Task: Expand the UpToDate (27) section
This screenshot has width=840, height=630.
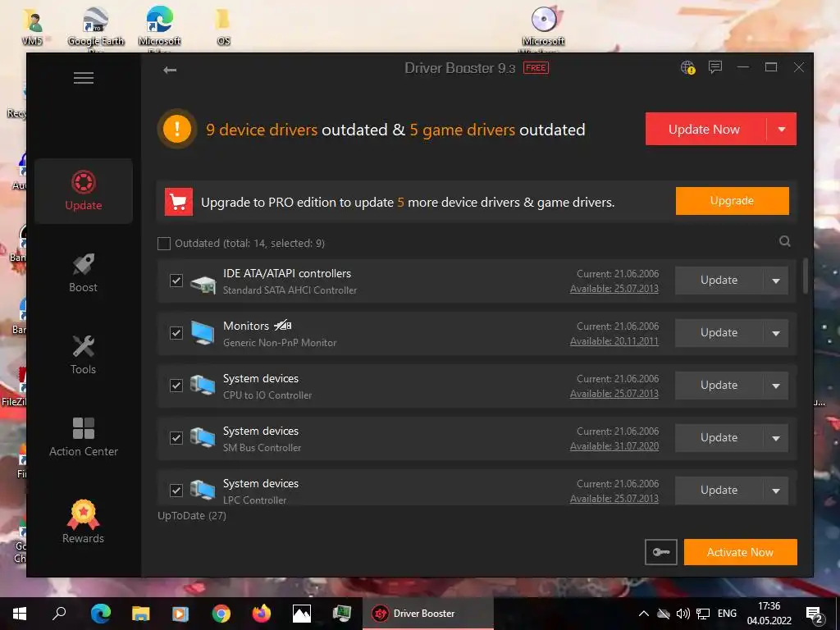Action: click(192, 515)
